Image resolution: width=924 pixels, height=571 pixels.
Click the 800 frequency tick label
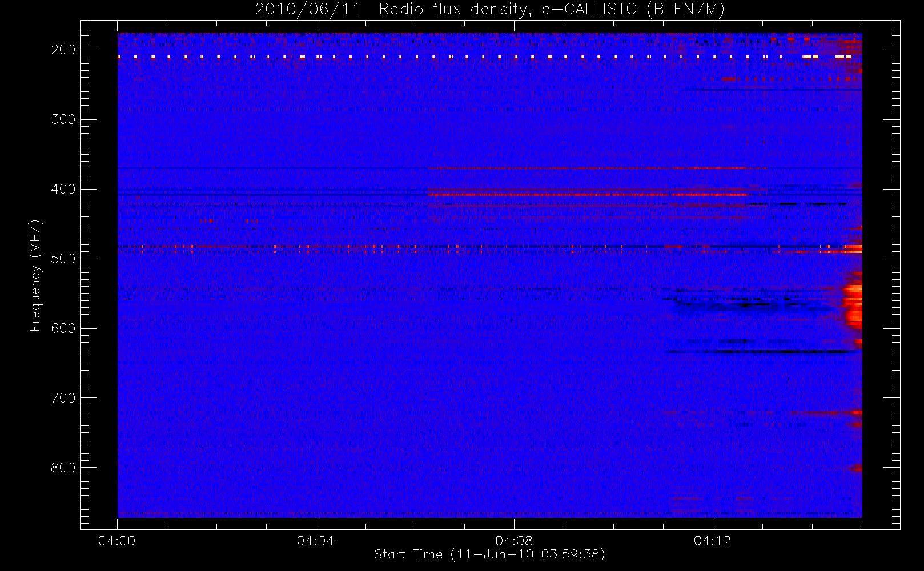point(63,468)
